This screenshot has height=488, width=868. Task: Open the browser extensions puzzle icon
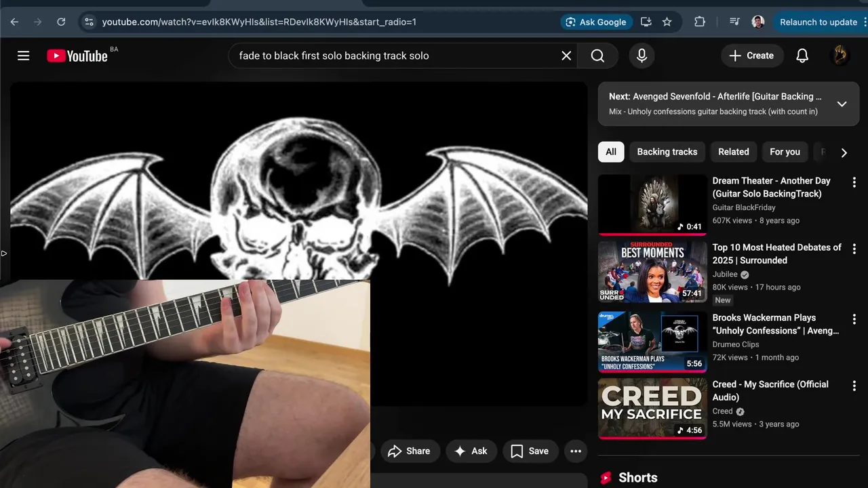tap(700, 22)
